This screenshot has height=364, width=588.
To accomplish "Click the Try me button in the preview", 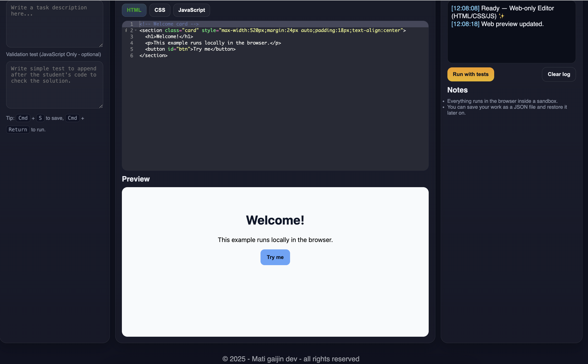I will tap(275, 257).
